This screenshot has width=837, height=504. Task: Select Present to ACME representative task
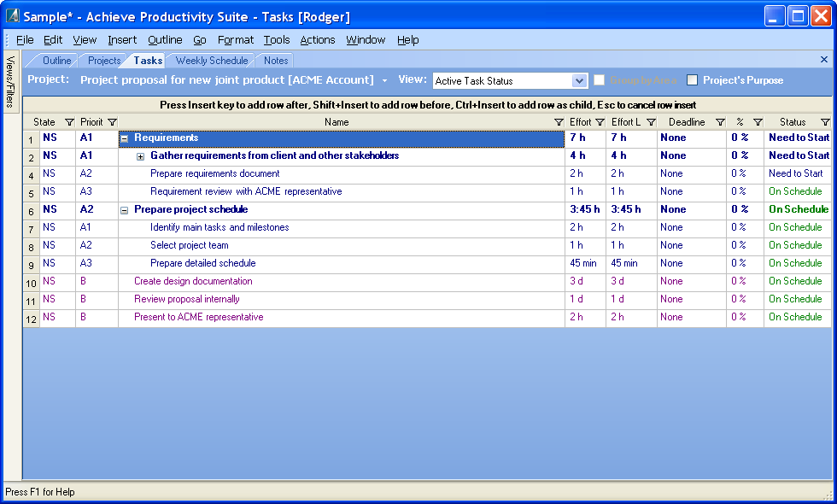(x=198, y=317)
